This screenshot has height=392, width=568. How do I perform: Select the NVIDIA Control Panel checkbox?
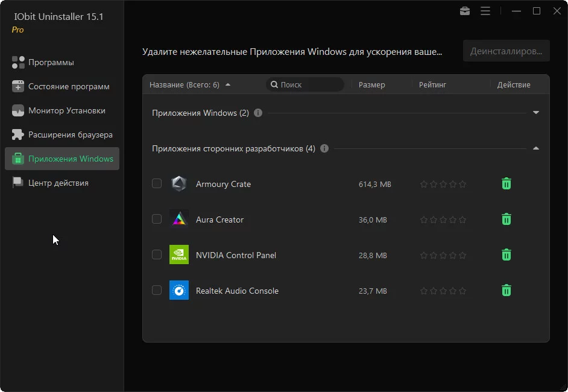point(157,255)
